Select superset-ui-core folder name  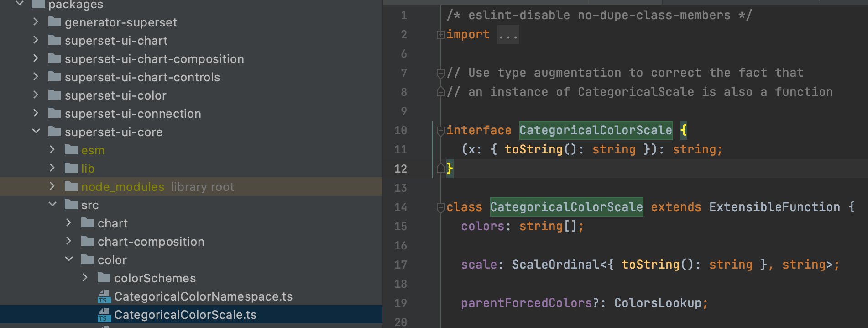[114, 132]
